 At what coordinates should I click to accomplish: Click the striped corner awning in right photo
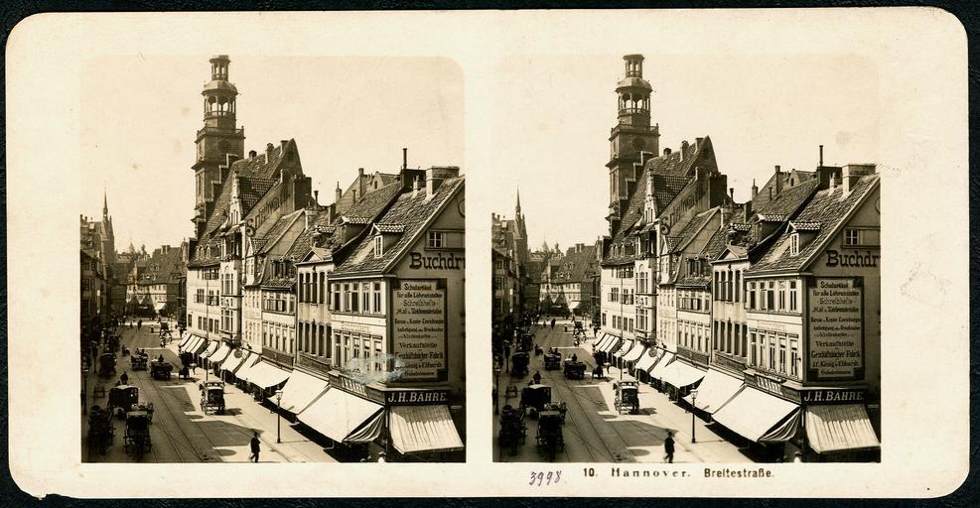click(840, 428)
